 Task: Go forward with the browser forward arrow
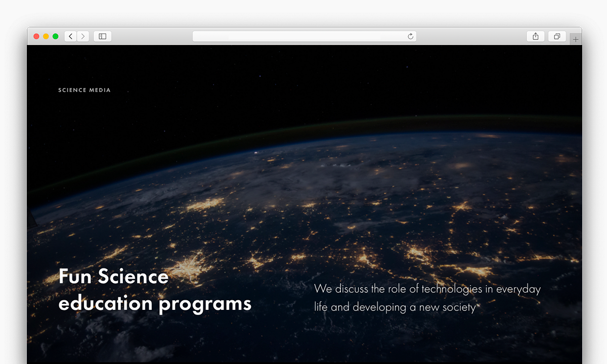coord(83,36)
